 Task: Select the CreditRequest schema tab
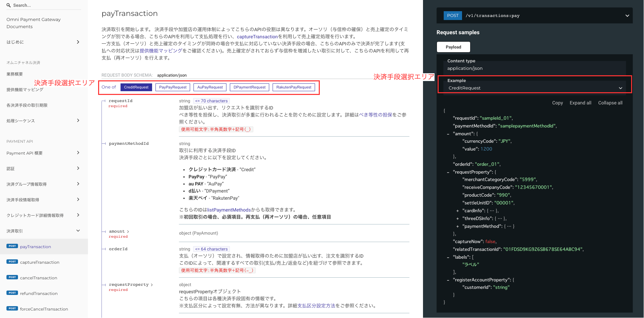point(136,87)
